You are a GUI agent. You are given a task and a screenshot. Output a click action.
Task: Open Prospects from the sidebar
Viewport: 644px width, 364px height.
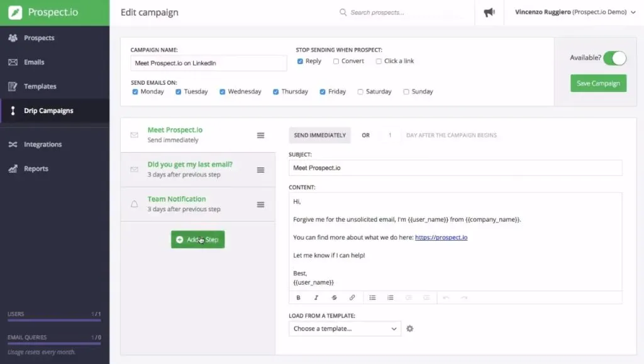[55, 38]
